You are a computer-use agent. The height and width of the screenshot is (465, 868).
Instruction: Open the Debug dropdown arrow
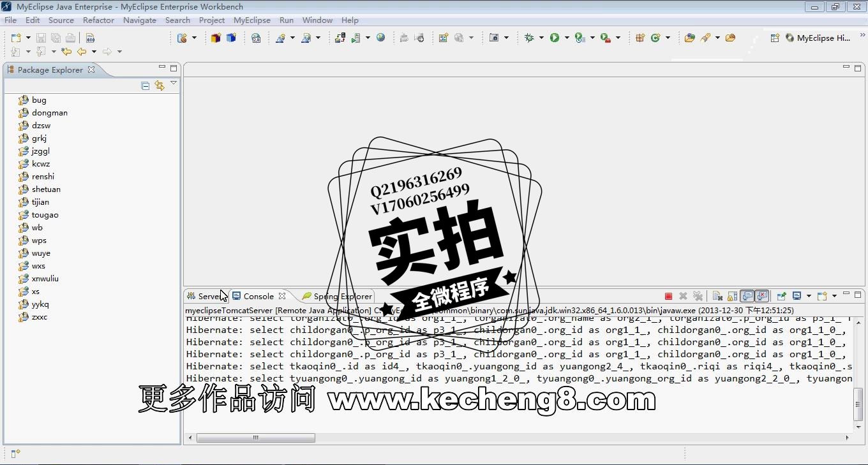[541, 38]
